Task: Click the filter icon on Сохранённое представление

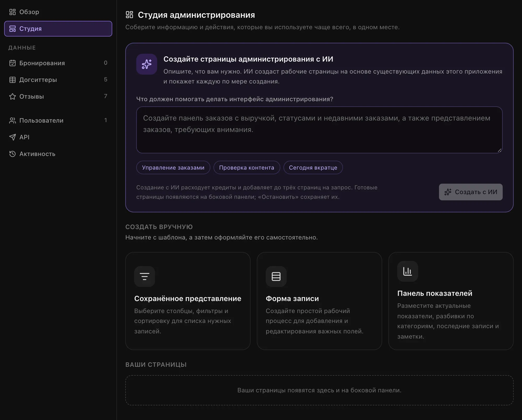Action: pyautogui.click(x=145, y=277)
